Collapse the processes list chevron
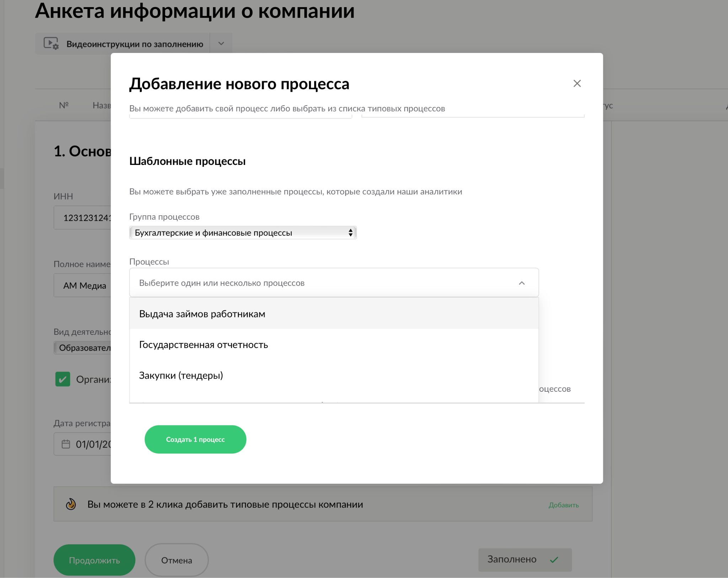The height and width of the screenshot is (578, 728). (x=521, y=283)
